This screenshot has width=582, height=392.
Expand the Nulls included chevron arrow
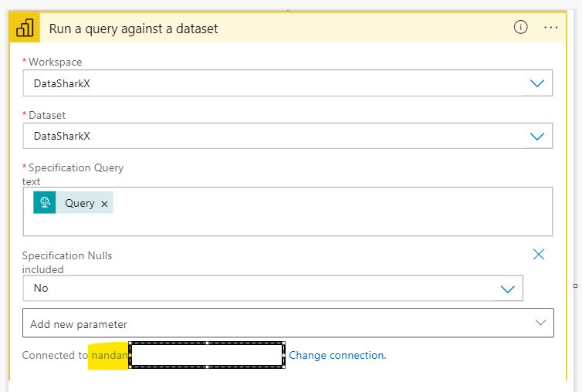pyautogui.click(x=508, y=289)
